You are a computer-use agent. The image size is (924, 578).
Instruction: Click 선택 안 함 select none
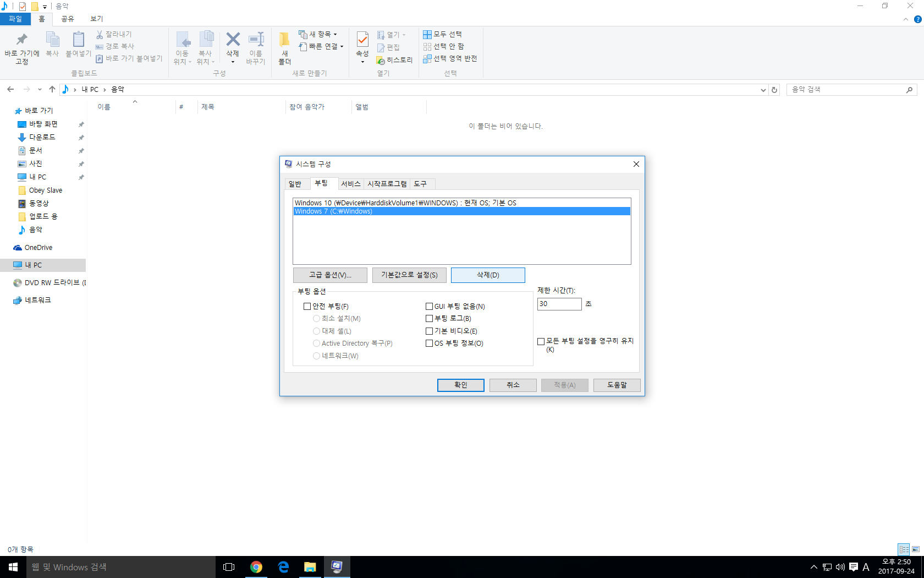(x=443, y=46)
